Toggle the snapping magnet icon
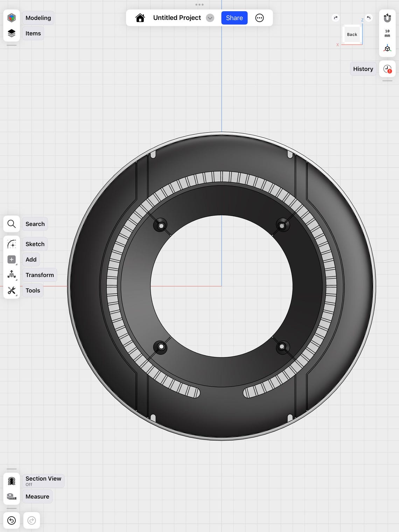The height and width of the screenshot is (532, 399). point(387,17)
